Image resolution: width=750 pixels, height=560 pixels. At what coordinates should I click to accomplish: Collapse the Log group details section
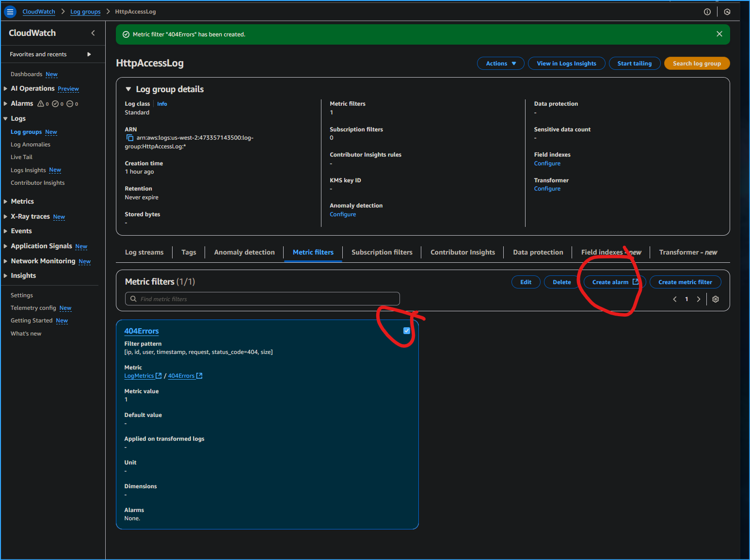click(x=128, y=89)
